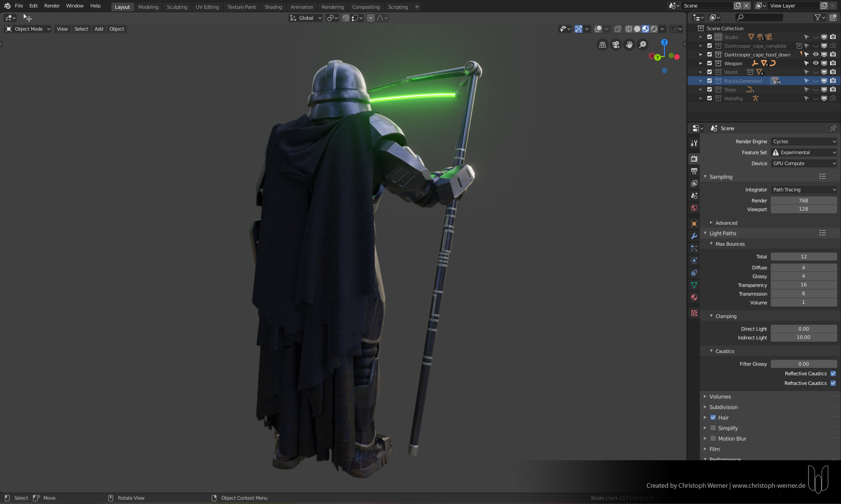
Task: Toggle viewport overlays display
Action: pyautogui.click(x=598, y=29)
